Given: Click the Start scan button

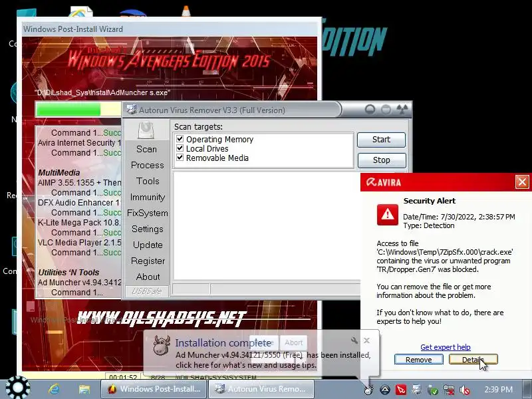Looking at the screenshot, I should (381, 140).
